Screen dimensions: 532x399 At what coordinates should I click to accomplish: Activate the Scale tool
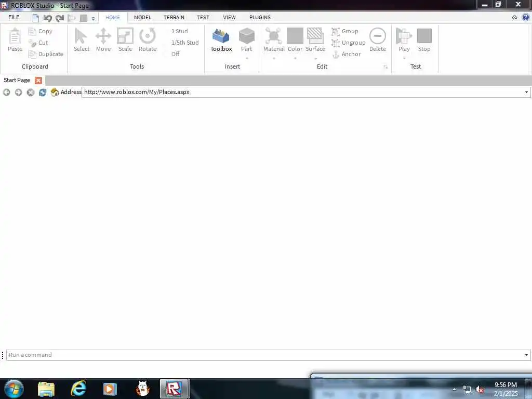pos(125,40)
